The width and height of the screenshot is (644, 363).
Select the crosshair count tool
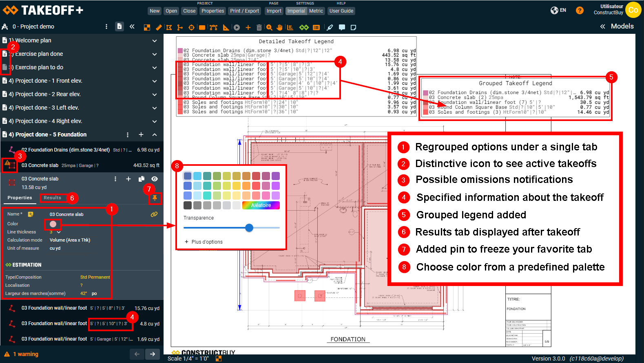(191, 27)
